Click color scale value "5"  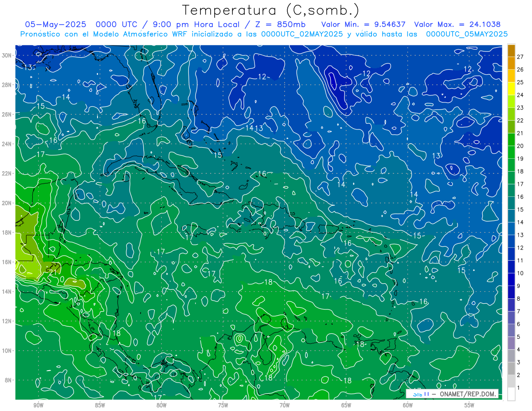[x=519, y=337]
